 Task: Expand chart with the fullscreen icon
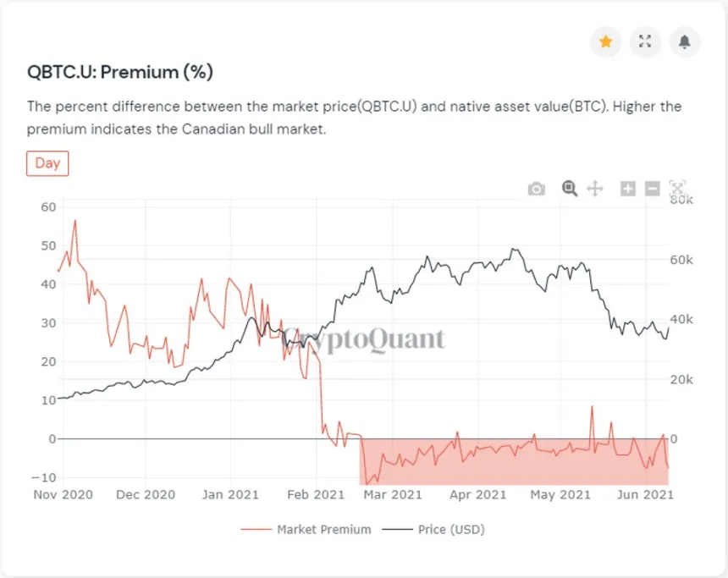click(645, 41)
